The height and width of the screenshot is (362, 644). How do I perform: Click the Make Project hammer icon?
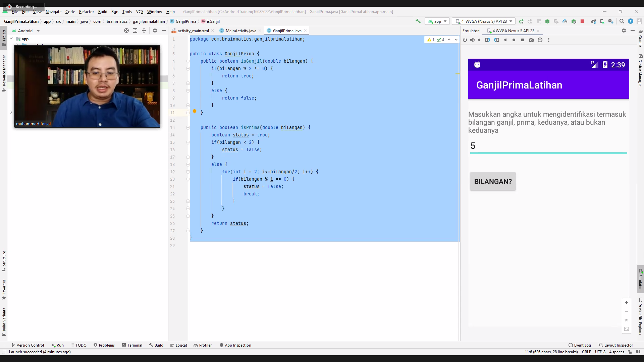[418, 21]
